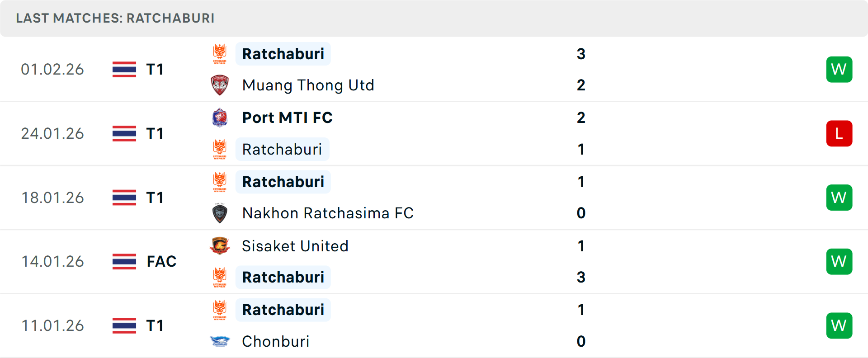The width and height of the screenshot is (868, 358).
Task: Click the green W badge for the Muang Thong match
Action: 839,69
